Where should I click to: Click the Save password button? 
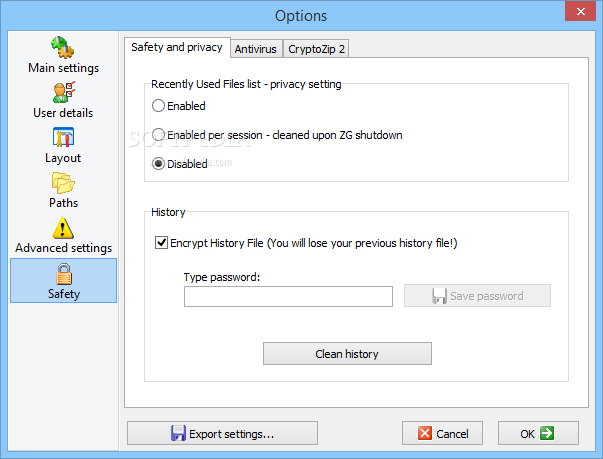(x=477, y=296)
